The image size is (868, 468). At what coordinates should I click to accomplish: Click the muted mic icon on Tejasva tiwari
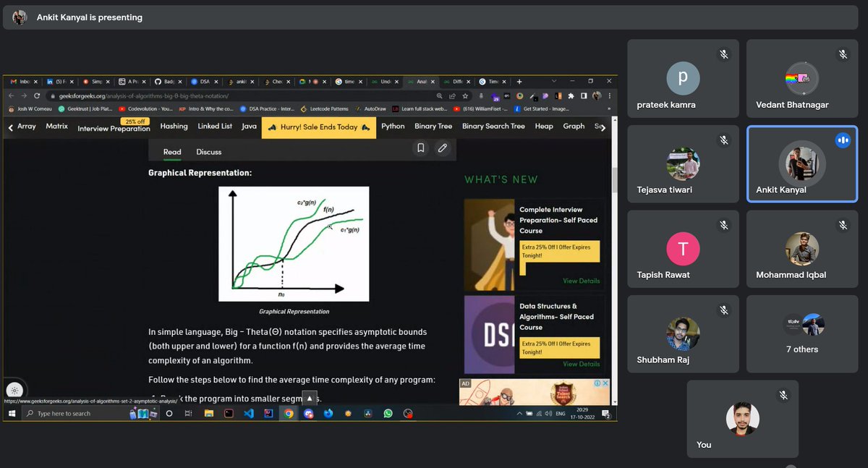[723, 140]
